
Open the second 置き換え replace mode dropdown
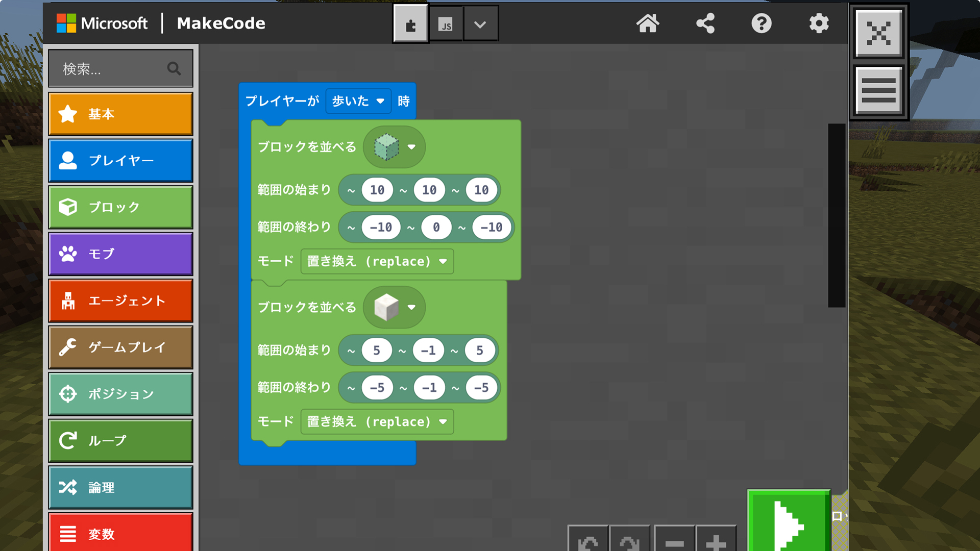(x=373, y=422)
